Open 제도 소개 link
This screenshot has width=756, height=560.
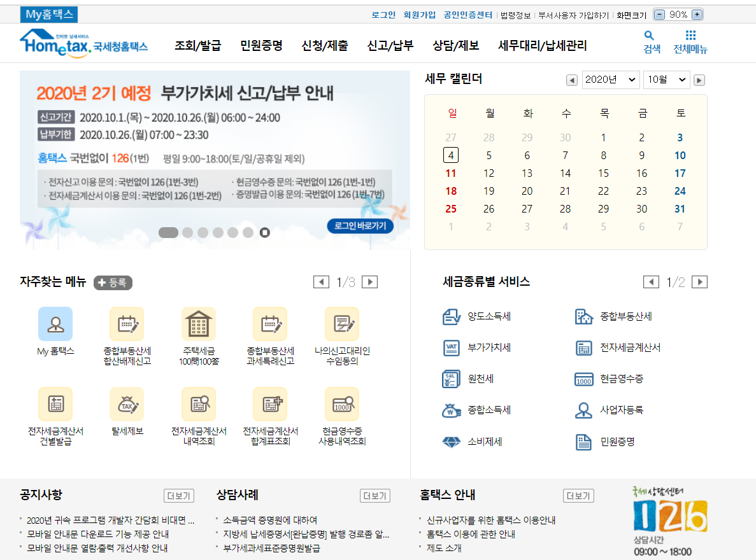[444, 548]
